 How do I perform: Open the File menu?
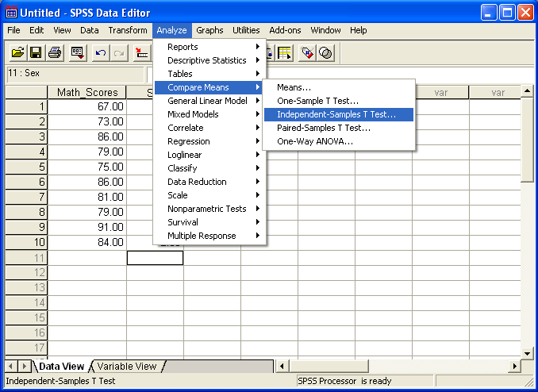13,30
